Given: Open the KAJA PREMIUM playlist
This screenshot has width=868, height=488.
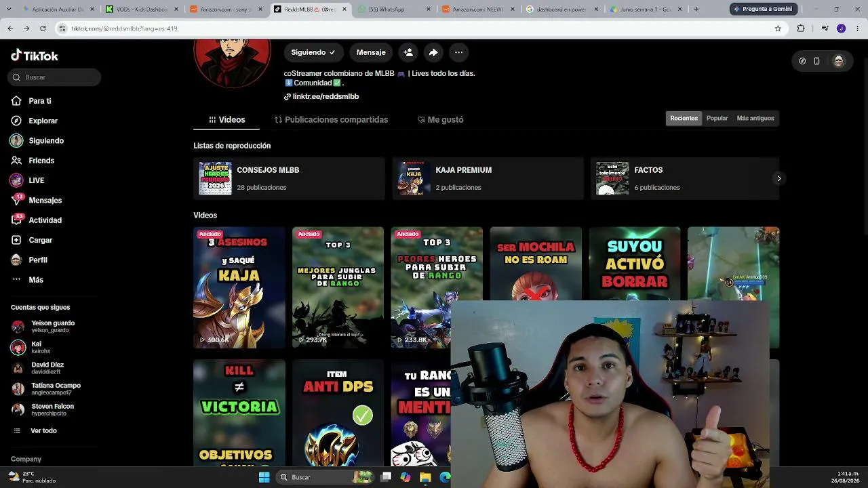Looking at the screenshot, I should tap(488, 178).
